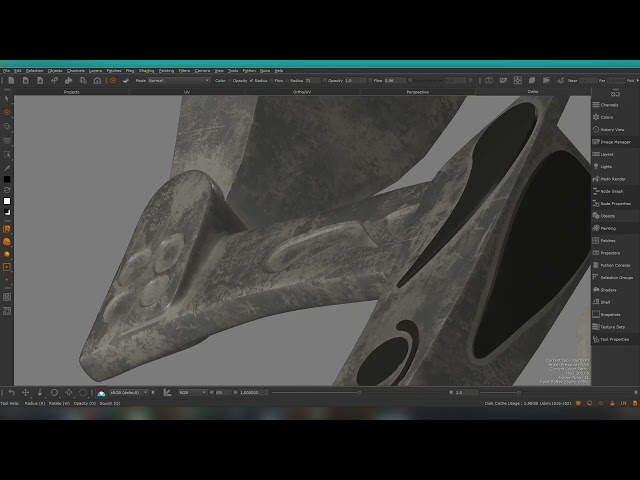Click the undo arrow icon in the bottom toolbar

(11, 392)
